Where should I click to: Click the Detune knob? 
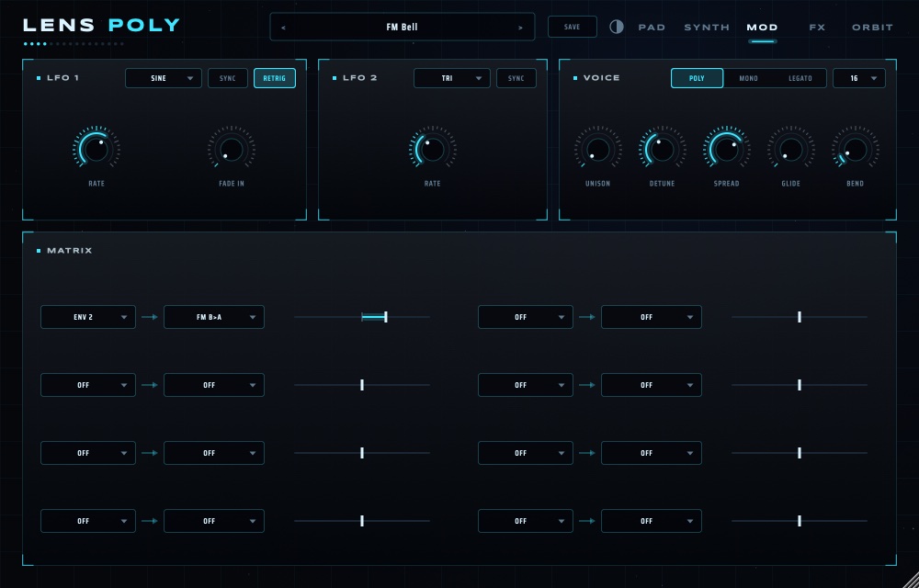point(663,149)
